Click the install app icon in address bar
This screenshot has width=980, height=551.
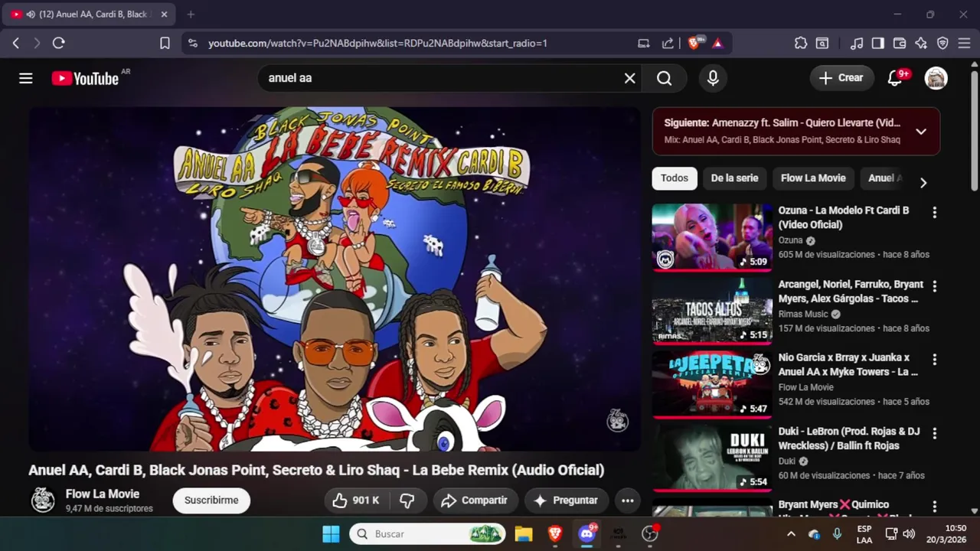point(644,44)
